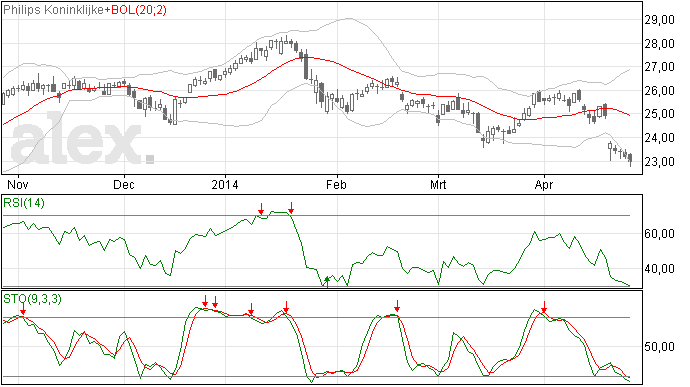This screenshot has width=690, height=387.
Task: Click the 50,00 stochastic axis value
Action: click(x=659, y=346)
